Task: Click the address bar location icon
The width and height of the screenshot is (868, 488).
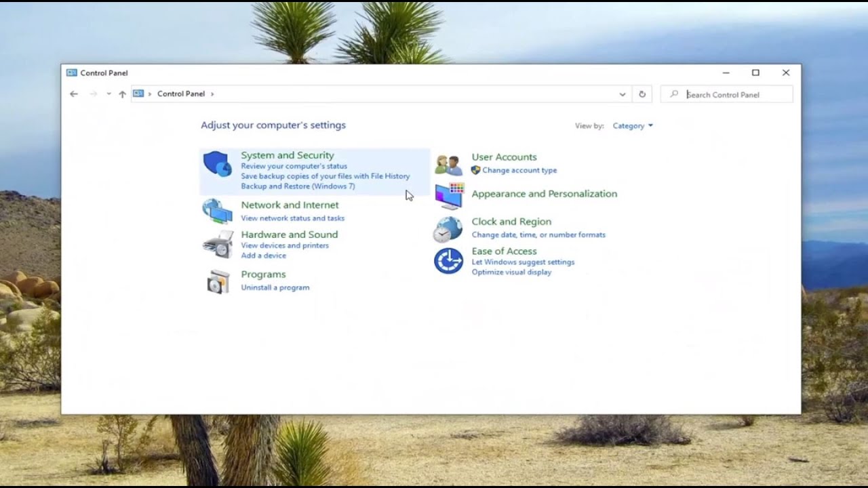Action: pos(138,94)
